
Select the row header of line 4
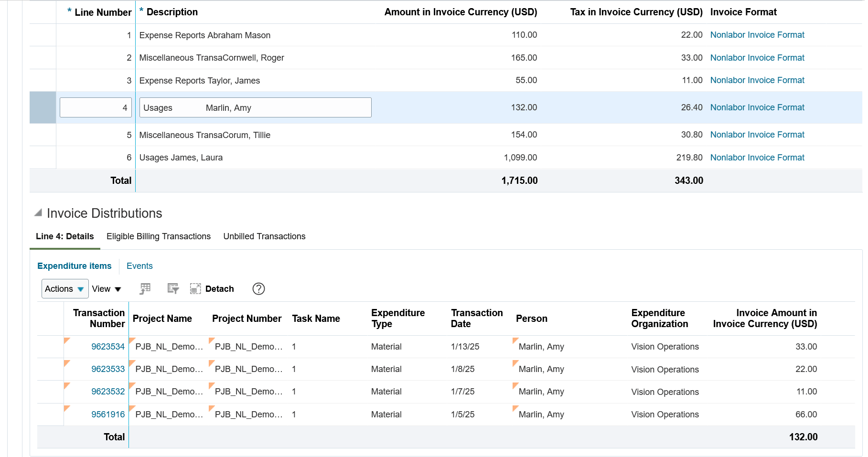[x=43, y=107]
